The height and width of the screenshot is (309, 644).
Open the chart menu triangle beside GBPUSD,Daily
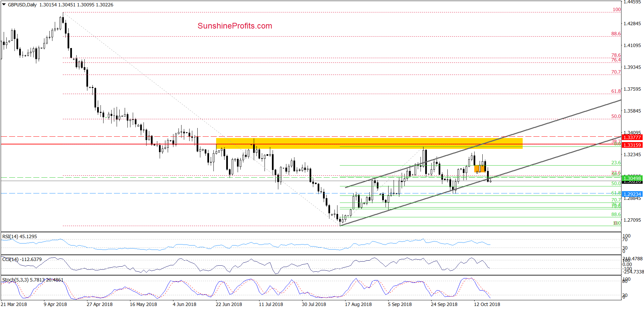click(4, 5)
